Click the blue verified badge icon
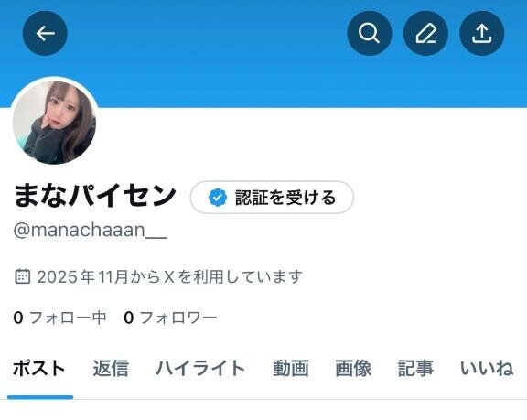The image size is (527, 420). pos(218,198)
